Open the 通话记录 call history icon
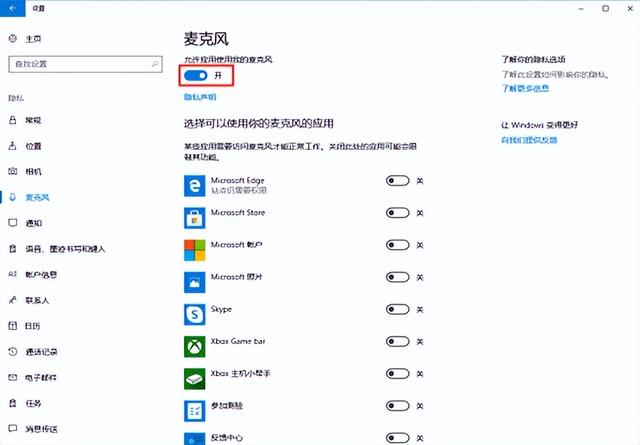The width and height of the screenshot is (640, 445). point(13,352)
